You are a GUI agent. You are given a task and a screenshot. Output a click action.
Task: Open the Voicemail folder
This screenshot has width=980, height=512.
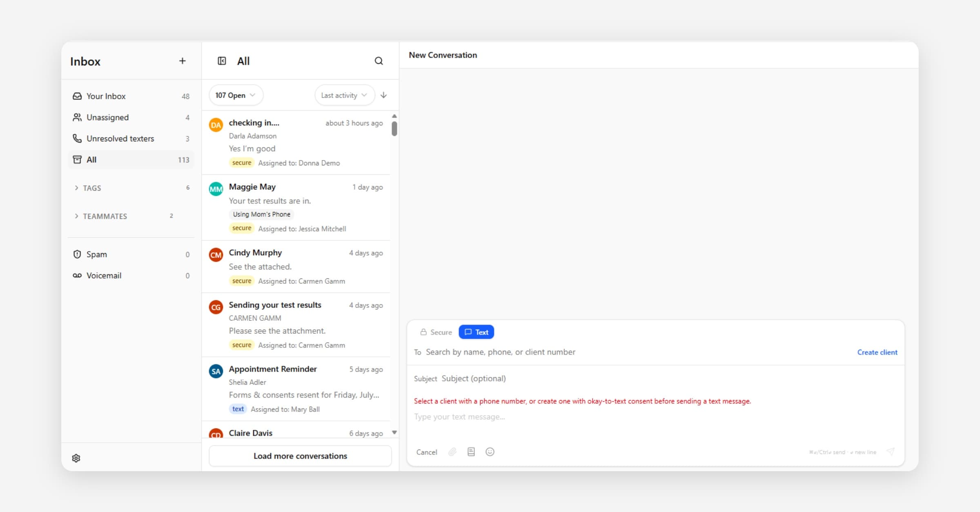coord(131,276)
